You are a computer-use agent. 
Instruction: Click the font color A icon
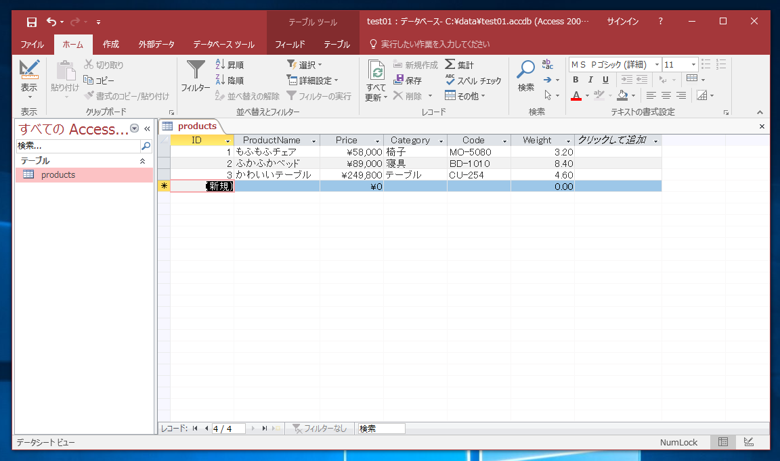click(x=576, y=95)
